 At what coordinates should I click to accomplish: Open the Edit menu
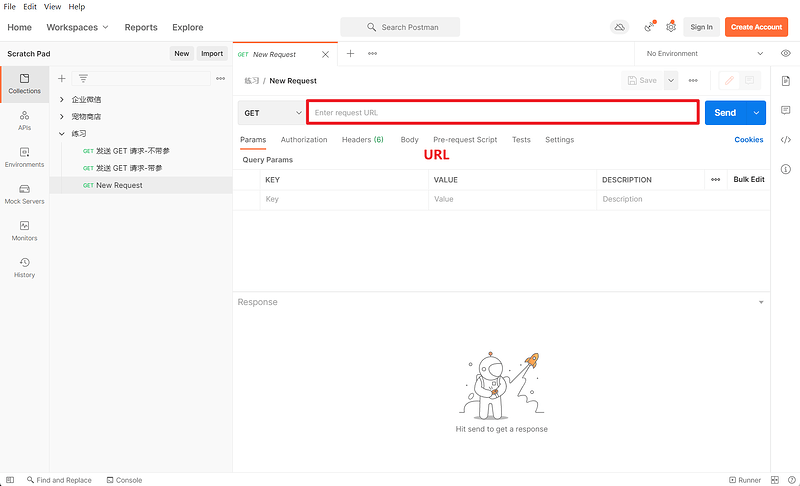pos(30,7)
